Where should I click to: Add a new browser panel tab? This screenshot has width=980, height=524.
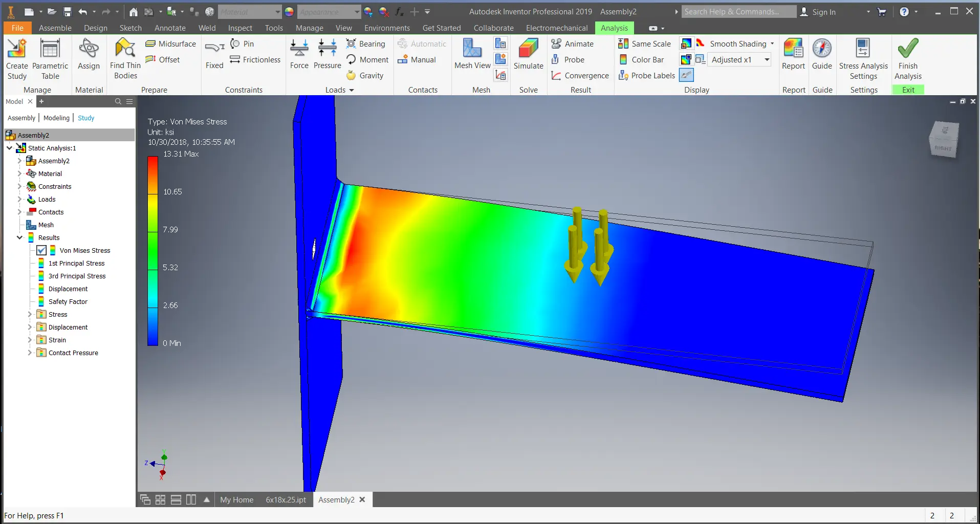[x=41, y=101]
